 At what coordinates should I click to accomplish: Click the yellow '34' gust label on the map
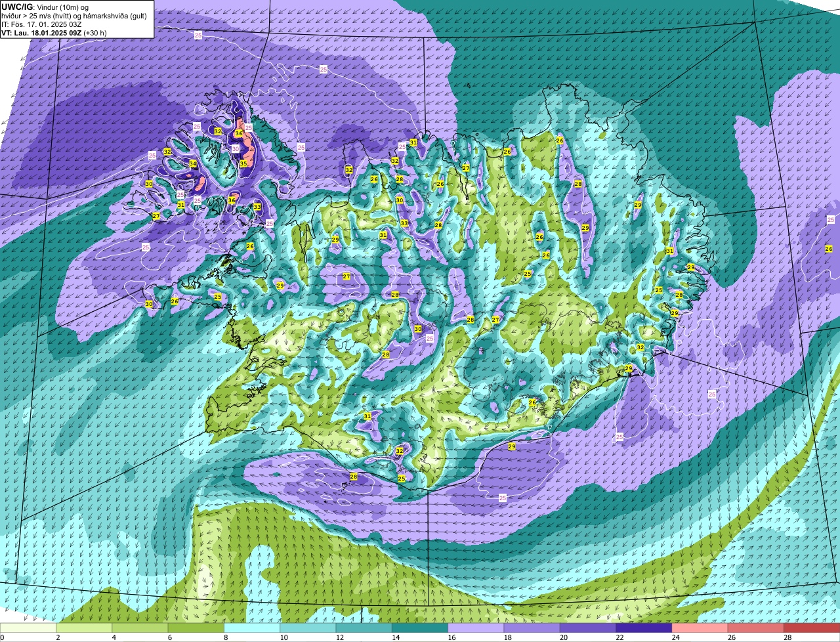point(193,163)
